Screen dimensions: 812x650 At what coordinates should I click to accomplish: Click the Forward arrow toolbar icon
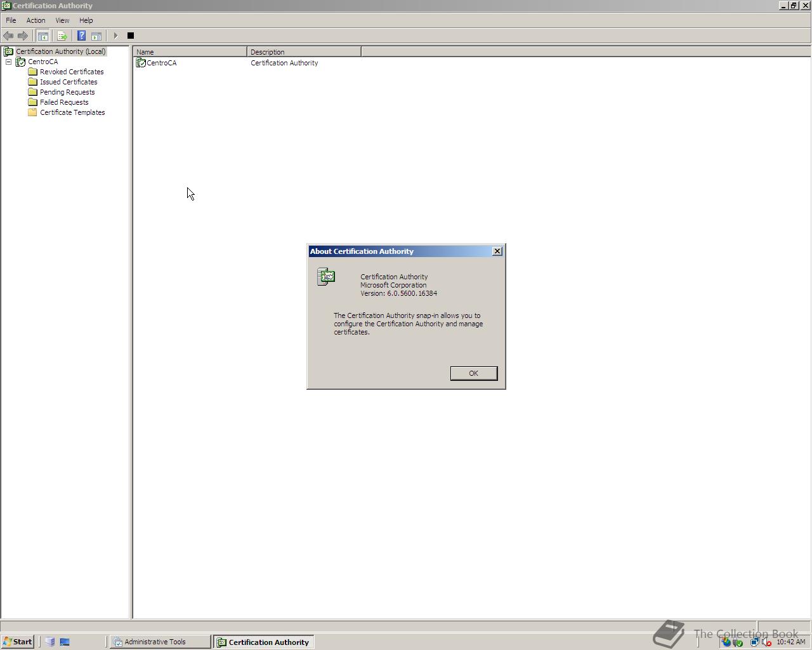(x=23, y=36)
